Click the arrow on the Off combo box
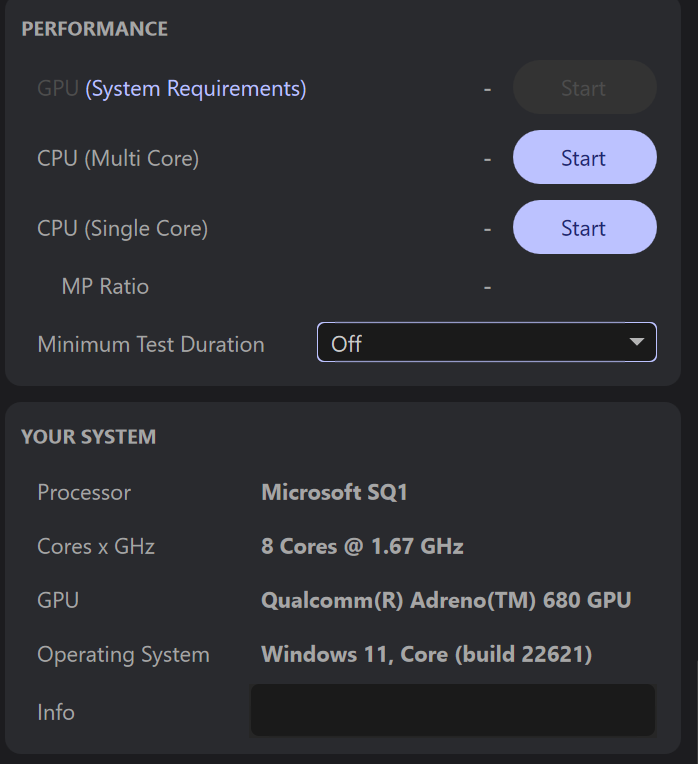Screen dimensions: 698x764 (636, 343)
